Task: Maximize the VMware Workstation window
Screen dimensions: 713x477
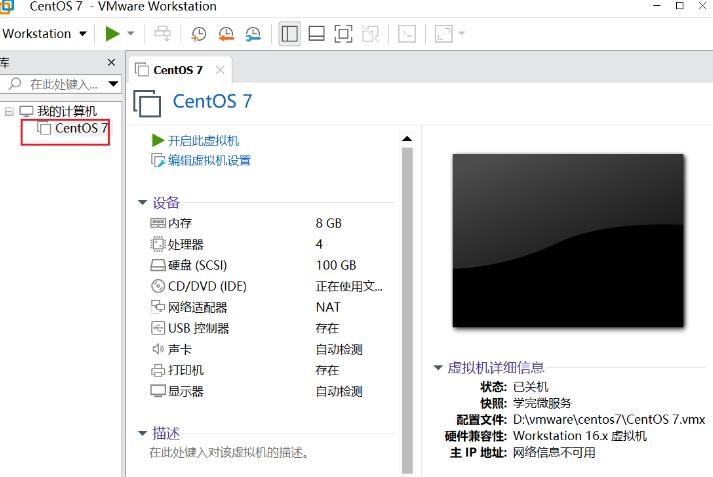Action: click(680, 6)
